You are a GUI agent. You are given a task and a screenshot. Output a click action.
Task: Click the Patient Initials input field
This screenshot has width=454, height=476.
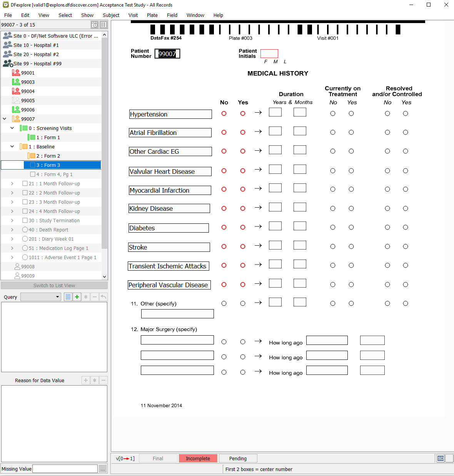tap(269, 53)
